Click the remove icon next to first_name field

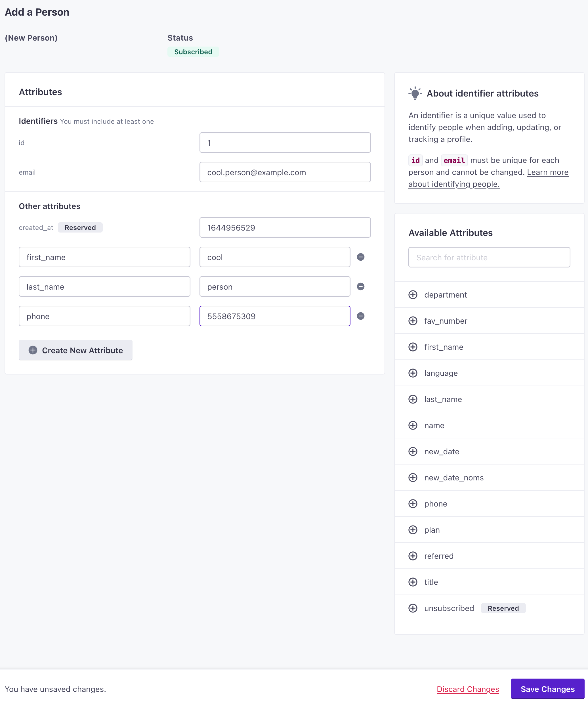tap(360, 257)
